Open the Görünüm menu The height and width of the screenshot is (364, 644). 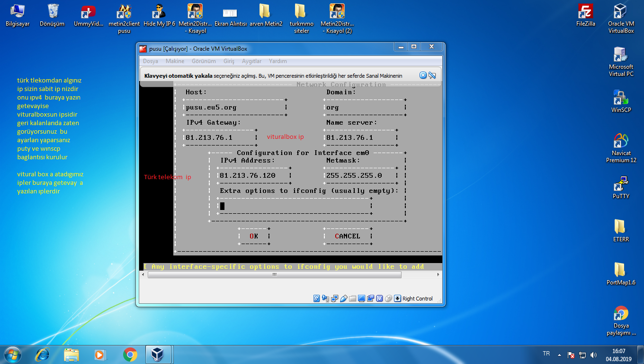(x=204, y=61)
